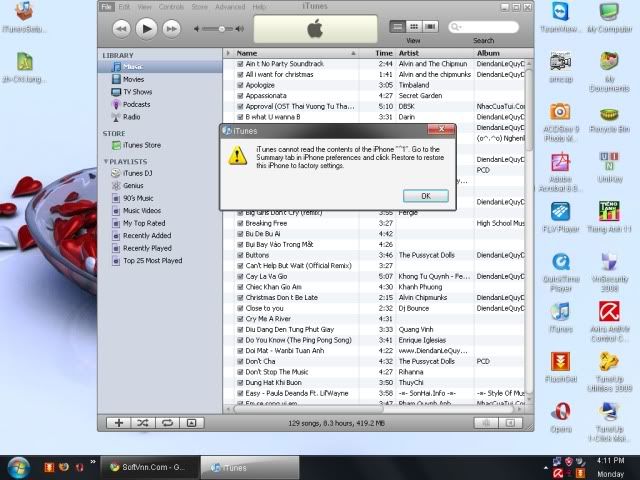This screenshot has height=480, width=640.
Task: Open the File menu
Action: [106, 7]
